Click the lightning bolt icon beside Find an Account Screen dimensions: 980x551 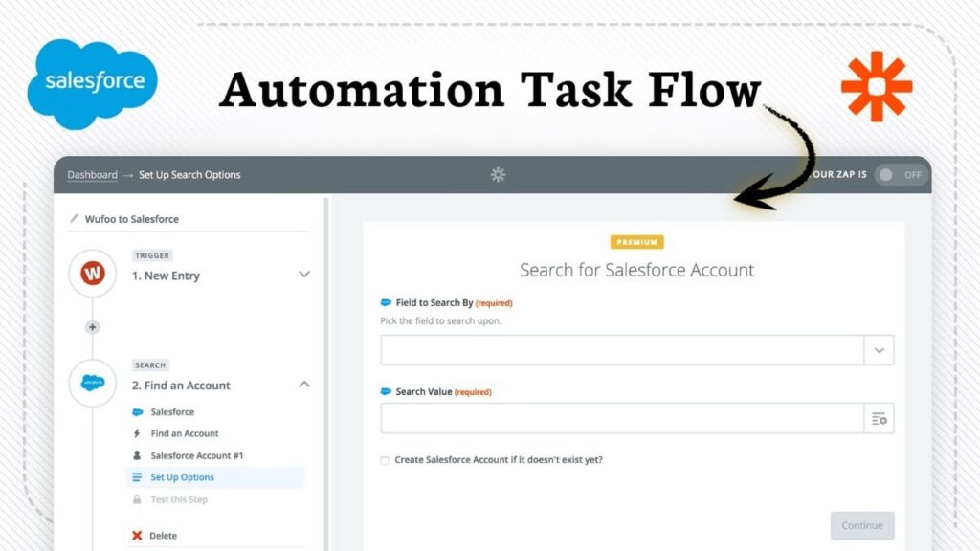click(x=137, y=433)
